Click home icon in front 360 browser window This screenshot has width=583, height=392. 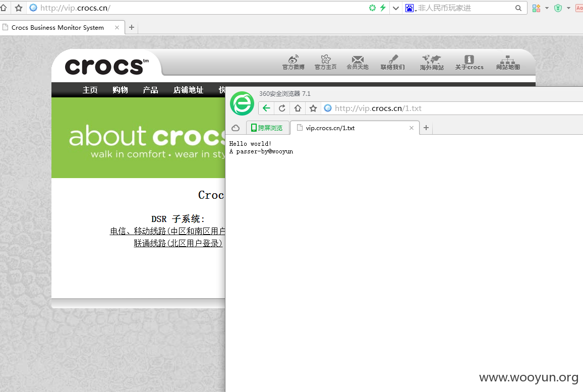coord(298,108)
